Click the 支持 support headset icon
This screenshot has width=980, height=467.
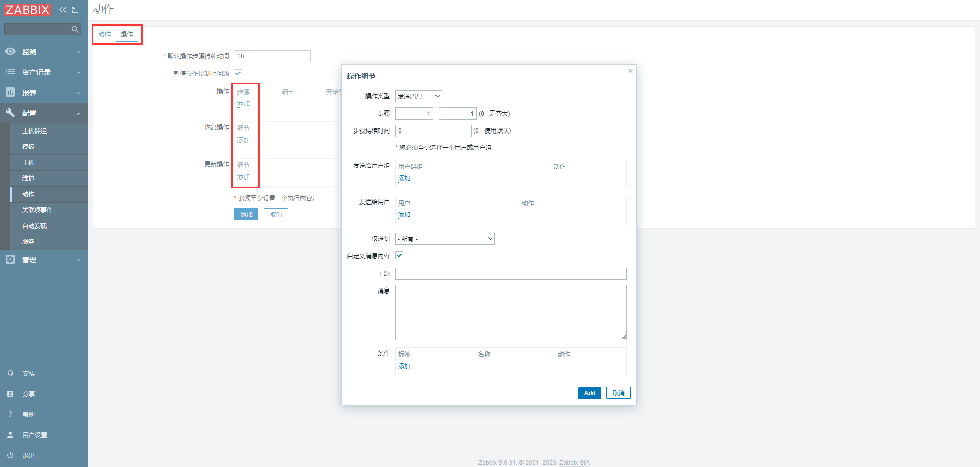tap(10, 374)
